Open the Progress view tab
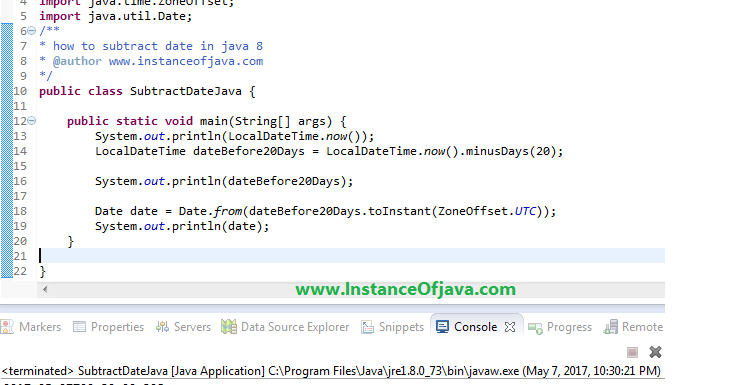Viewport: 733px width, 385px height. pyautogui.click(x=560, y=327)
